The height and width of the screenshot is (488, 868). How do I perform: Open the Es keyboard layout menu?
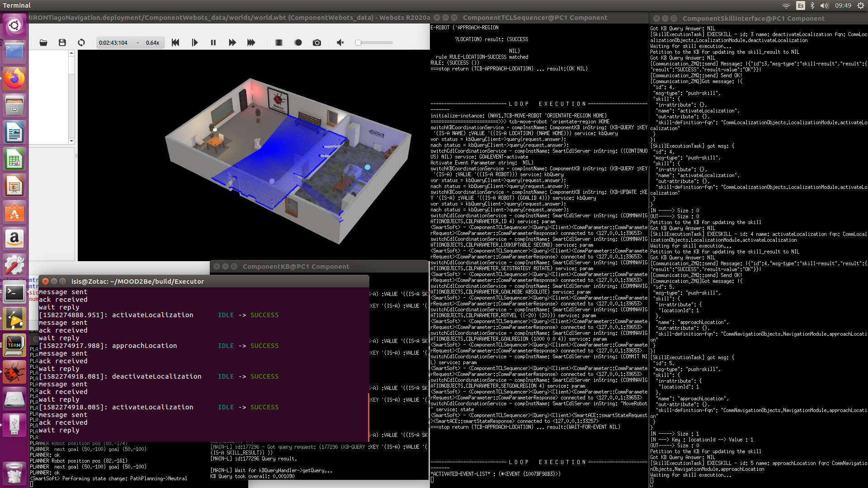tap(801, 5)
